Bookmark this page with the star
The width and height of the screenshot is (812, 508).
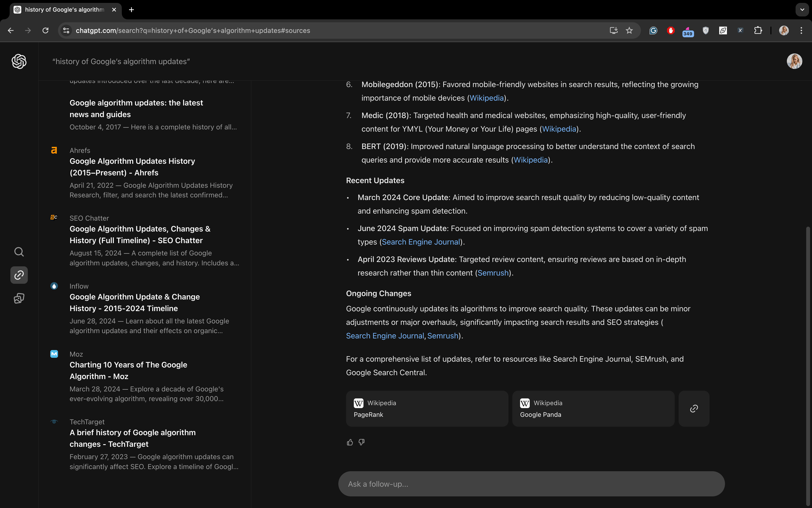[x=629, y=30]
